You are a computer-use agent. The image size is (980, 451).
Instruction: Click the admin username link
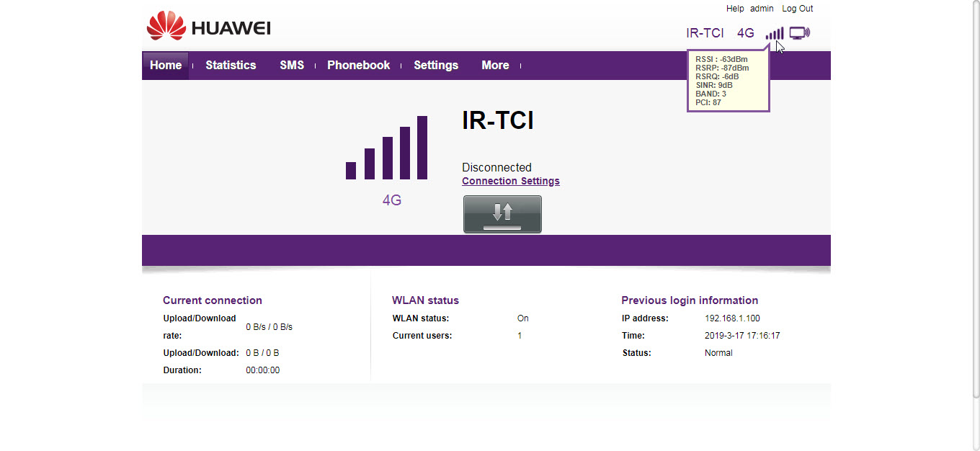click(762, 9)
